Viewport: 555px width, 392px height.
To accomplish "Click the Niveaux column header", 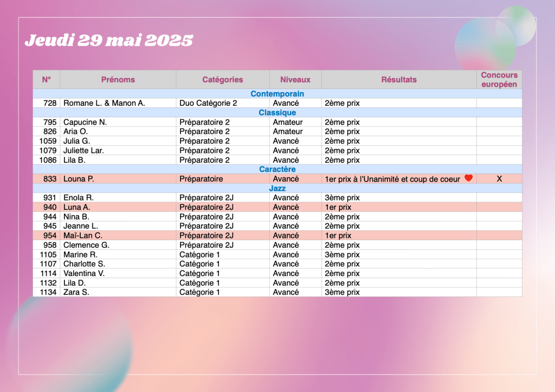I will pos(295,80).
